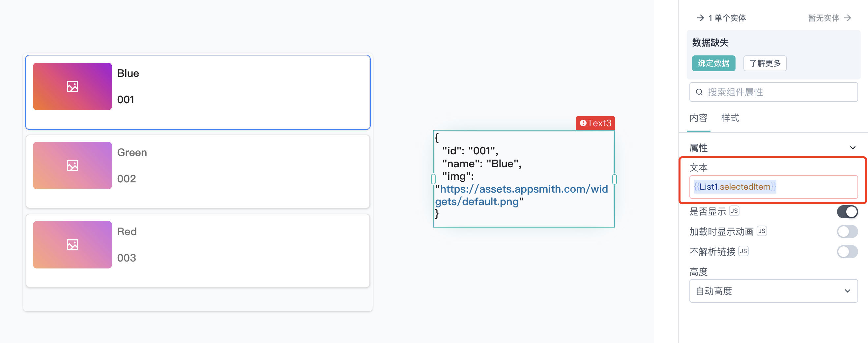Viewport: 868px width, 343px height.
Task: Click the "Red" name text
Action: coord(127,232)
